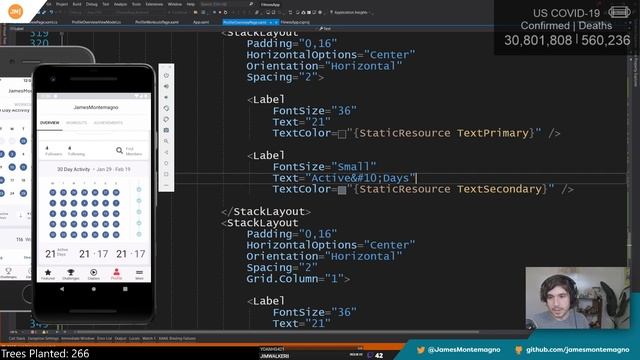
Task: Click the Grid.Column="1" attribute line
Action: click(x=298, y=279)
